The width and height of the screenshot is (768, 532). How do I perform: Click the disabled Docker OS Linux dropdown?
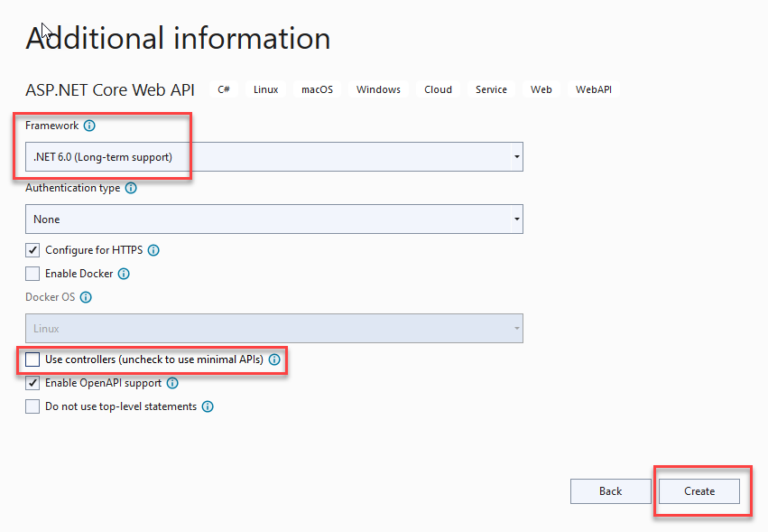(x=274, y=328)
